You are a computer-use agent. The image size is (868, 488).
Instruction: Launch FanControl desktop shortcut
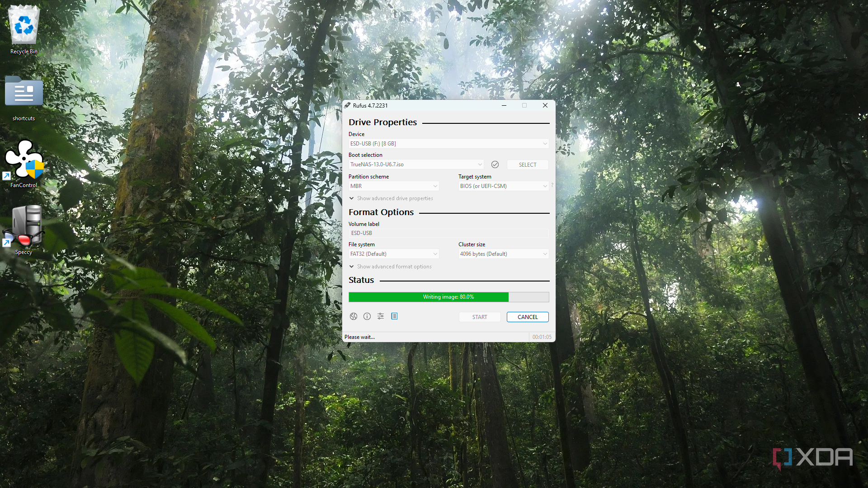point(24,164)
